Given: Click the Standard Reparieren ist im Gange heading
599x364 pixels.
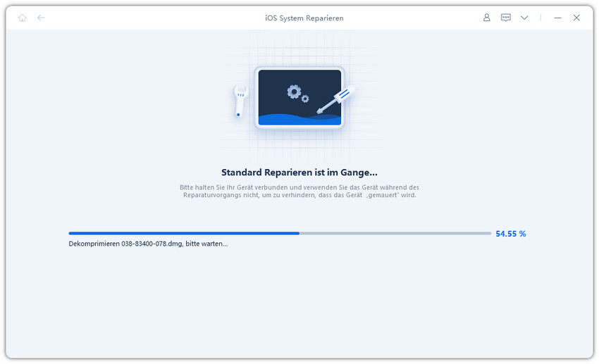Looking at the screenshot, I should [299, 172].
